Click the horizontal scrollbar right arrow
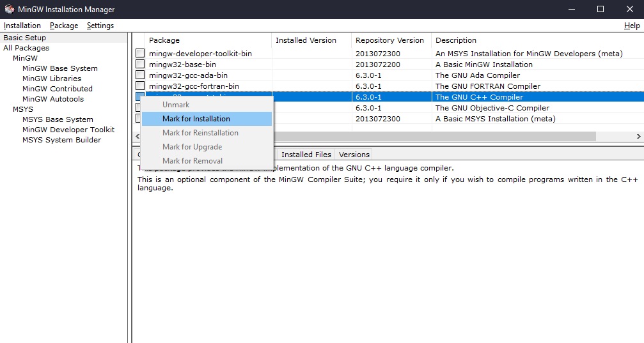The image size is (644, 343). pos(639,136)
